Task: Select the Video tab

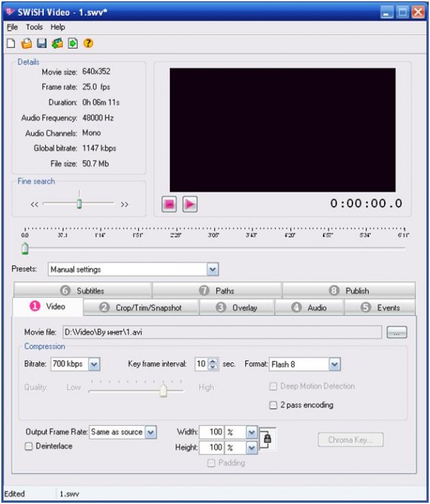Action: [x=47, y=306]
